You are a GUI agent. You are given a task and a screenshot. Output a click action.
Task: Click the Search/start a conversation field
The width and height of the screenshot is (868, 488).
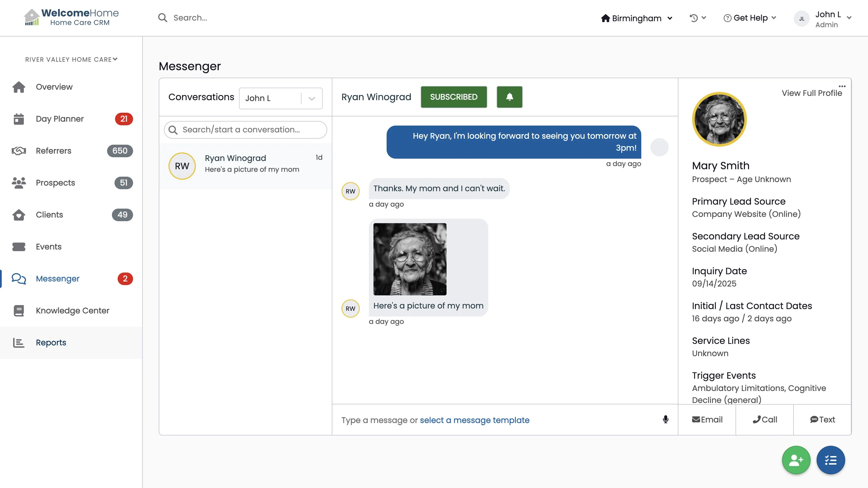tap(245, 130)
